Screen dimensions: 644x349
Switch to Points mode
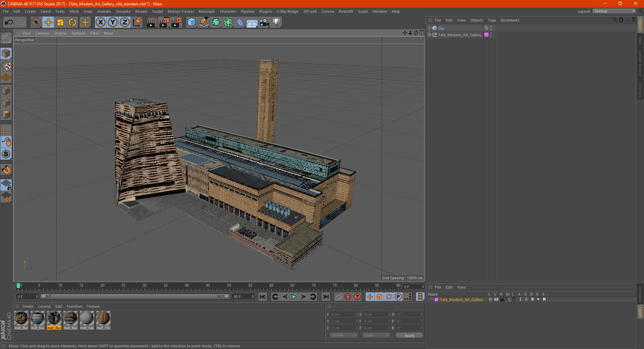coord(6,90)
